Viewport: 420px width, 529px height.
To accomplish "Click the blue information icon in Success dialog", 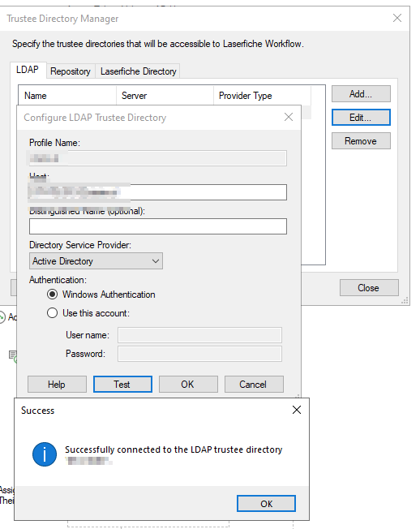I will tap(45, 454).
